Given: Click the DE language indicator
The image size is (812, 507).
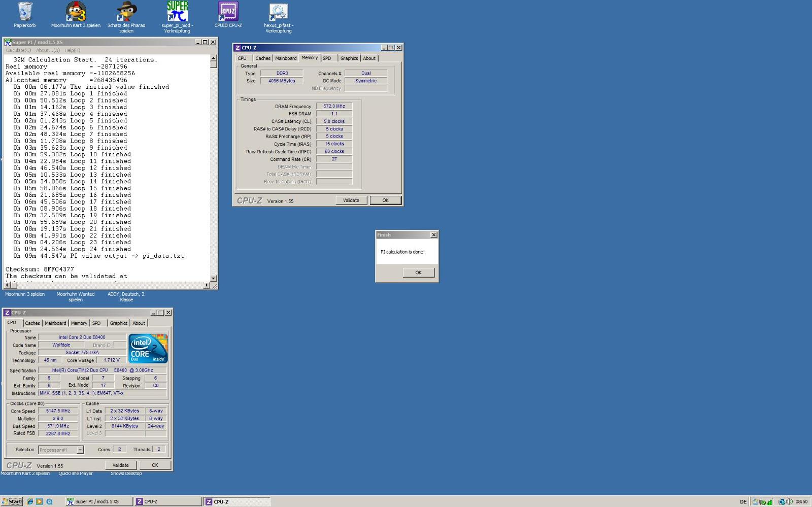Looking at the screenshot, I should click(x=743, y=502).
